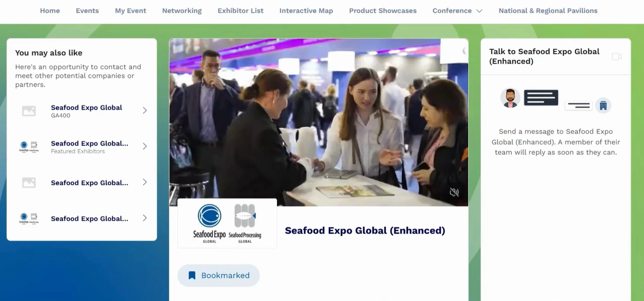
Task: Open the Seafood Expo Global GA400 chevron
Action: pos(145,110)
